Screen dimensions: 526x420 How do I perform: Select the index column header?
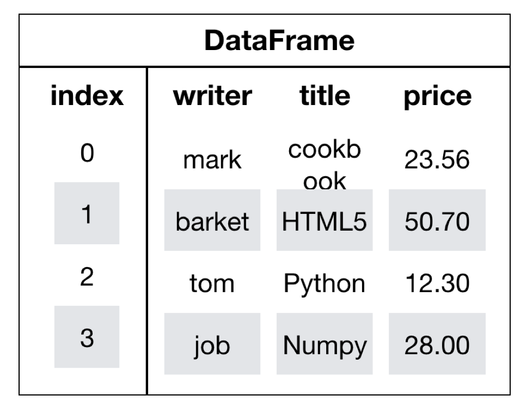(87, 97)
